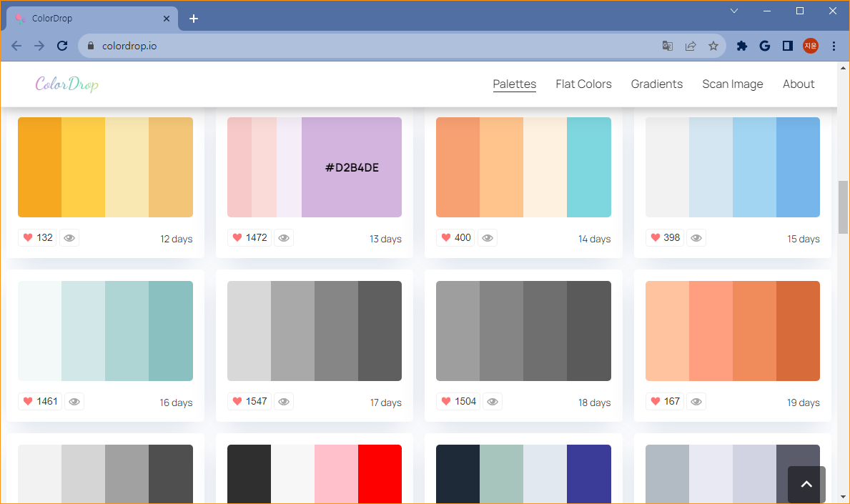Select the bright red swatch in the bottom row
This screenshot has width=850, height=504.
coord(380,474)
